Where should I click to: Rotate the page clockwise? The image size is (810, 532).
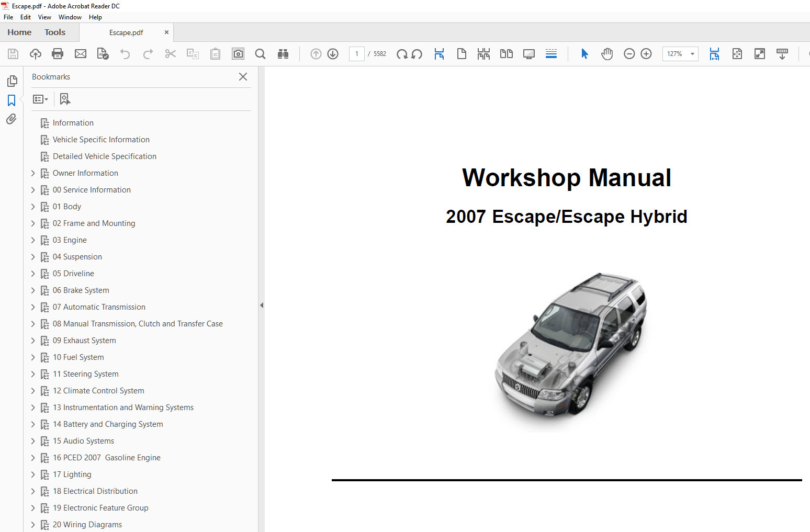tap(401, 54)
